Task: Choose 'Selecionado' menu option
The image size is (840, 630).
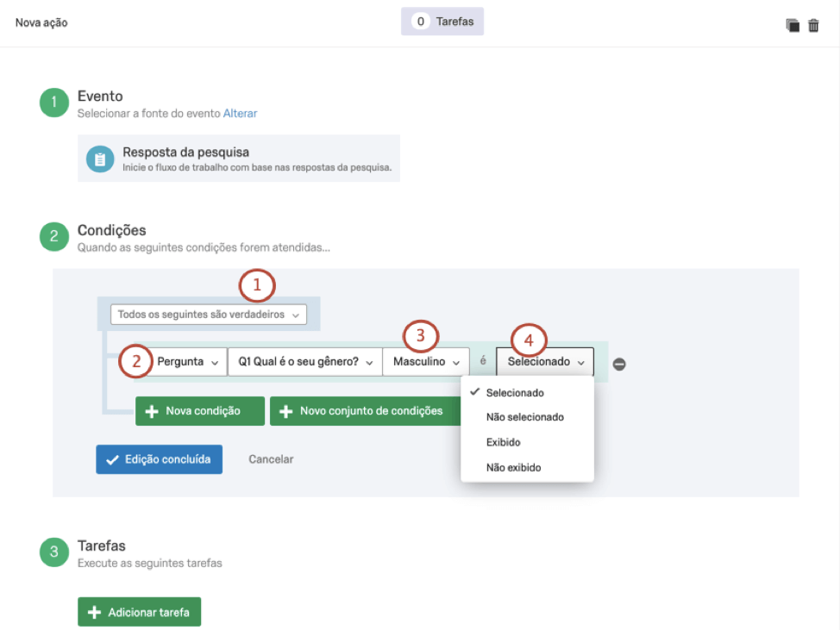Action: pyautogui.click(x=515, y=393)
